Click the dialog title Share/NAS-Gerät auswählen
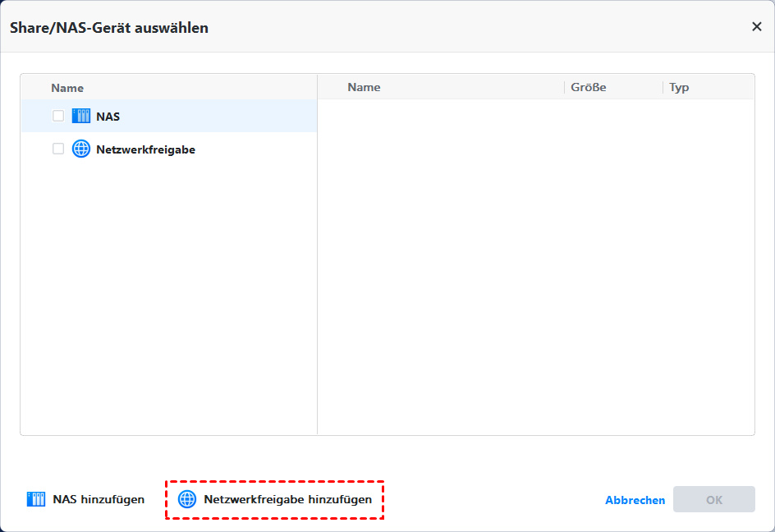Viewport: 775px width, 532px height. [109, 28]
